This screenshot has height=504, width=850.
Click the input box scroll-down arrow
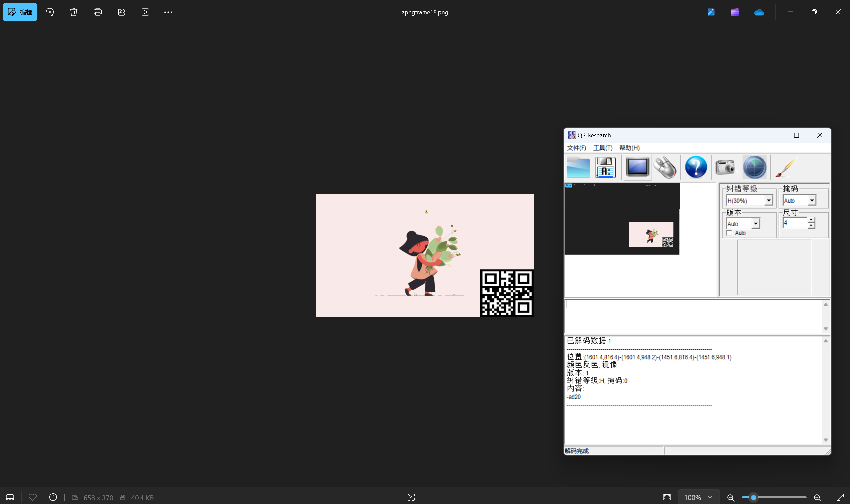(x=826, y=329)
